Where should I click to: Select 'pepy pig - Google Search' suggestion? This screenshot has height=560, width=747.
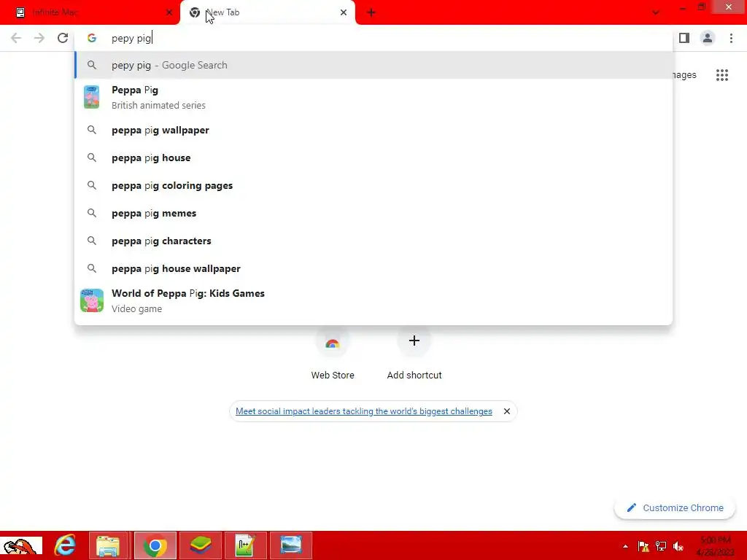point(373,65)
